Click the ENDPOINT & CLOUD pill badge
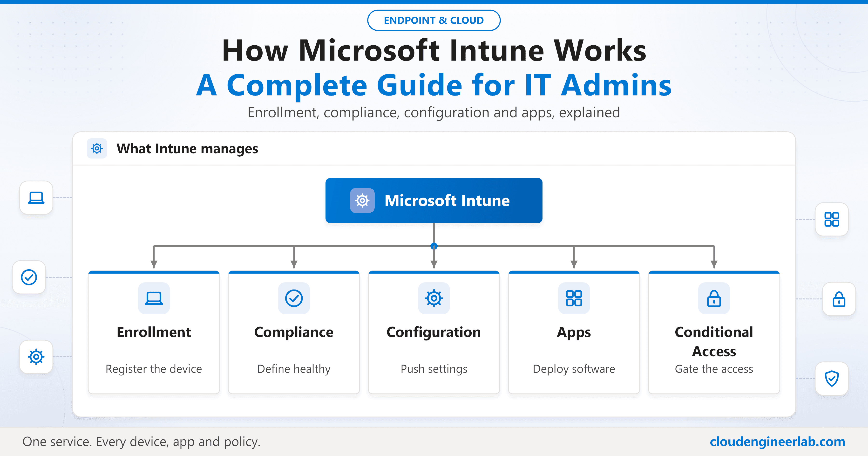The height and width of the screenshot is (456, 868). [x=434, y=20]
